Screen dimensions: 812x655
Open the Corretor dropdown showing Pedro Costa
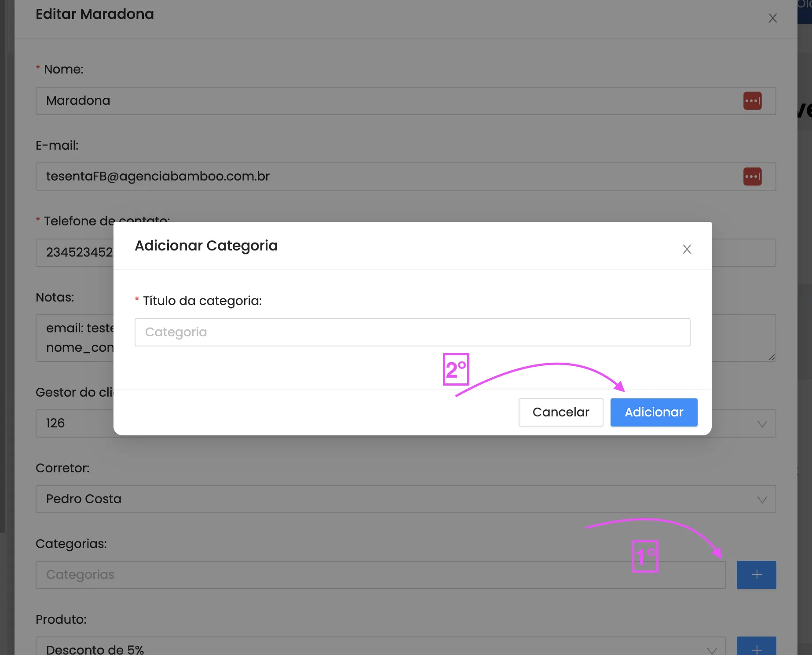[x=406, y=499]
